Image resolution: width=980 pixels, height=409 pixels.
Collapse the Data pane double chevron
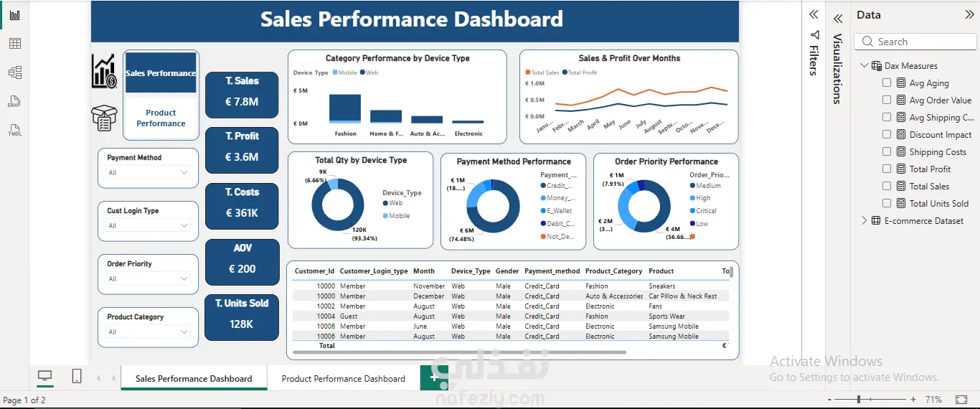(969, 14)
